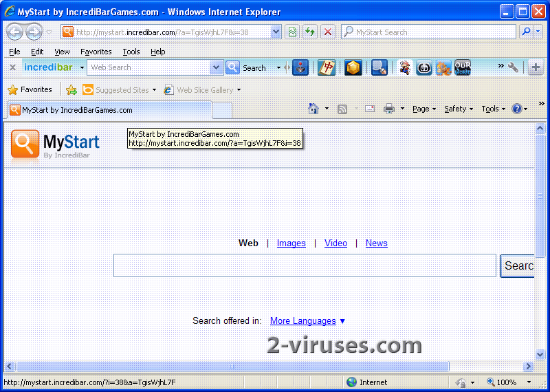Click the plus add-button icon on Incredibar
This screenshot has width=550, height=392.
click(536, 67)
